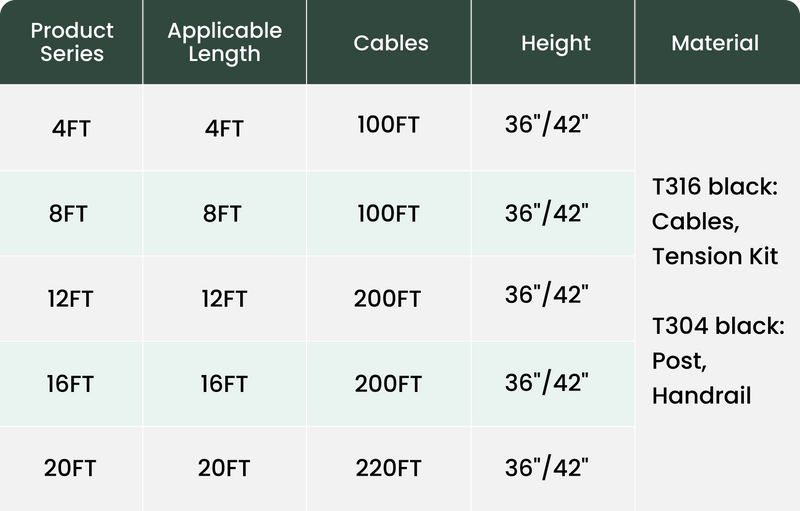800x511 pixels.
Task: Select 20FT in the Applicable Length column
Action: click(223, 468)
